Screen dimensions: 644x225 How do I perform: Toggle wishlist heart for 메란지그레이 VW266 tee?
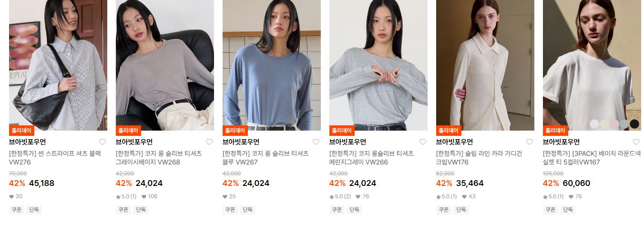point(423,142)
